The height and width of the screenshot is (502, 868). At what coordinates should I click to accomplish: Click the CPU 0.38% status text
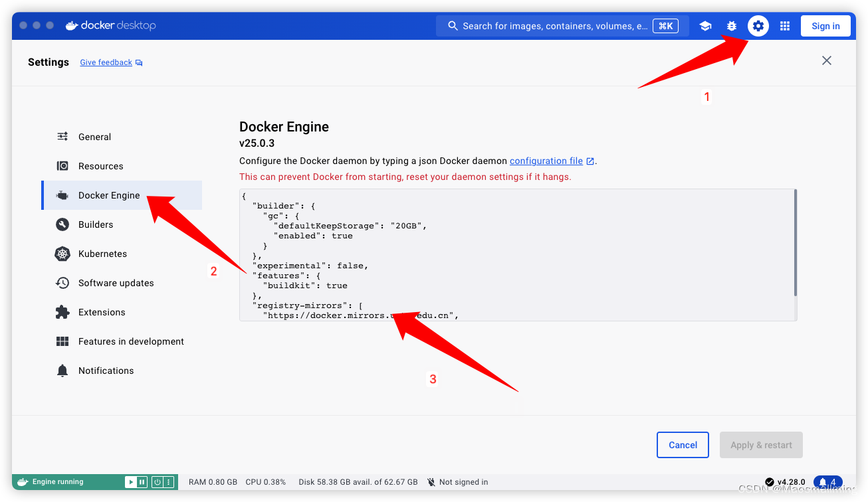pyautogui.click(x=266, y=482)
